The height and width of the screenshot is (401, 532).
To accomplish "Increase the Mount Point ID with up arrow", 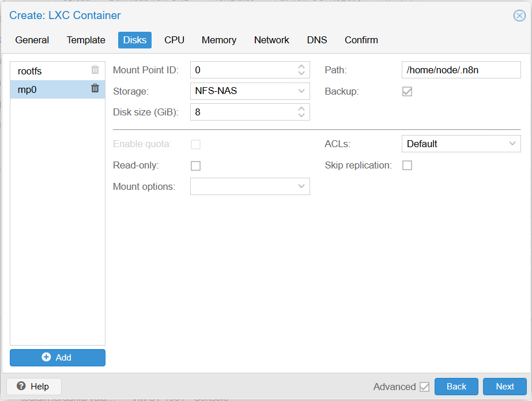I will coord(301,67).
